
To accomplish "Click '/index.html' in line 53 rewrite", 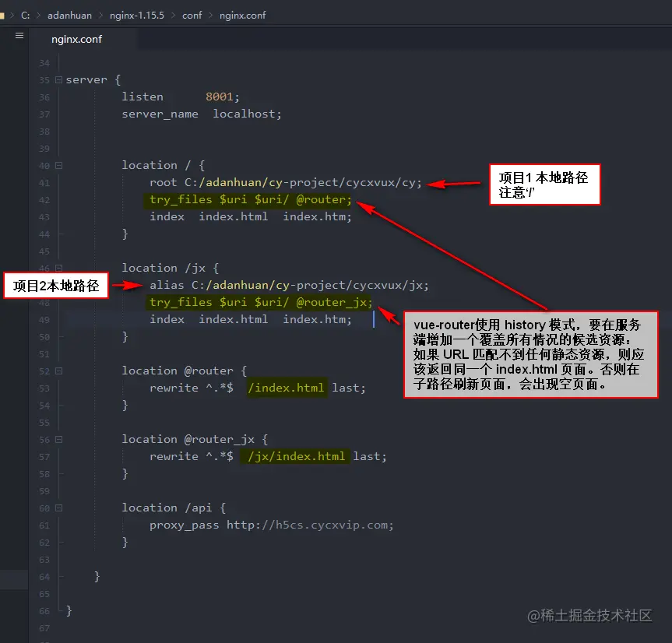I will pos(286,388).
